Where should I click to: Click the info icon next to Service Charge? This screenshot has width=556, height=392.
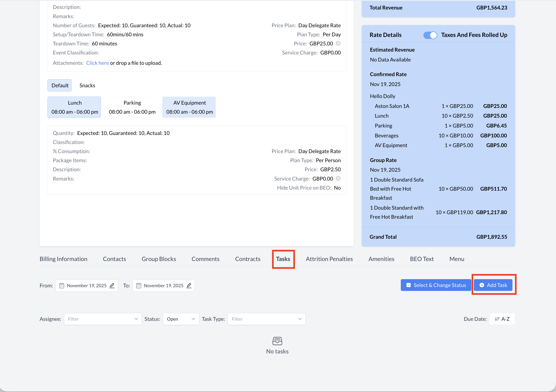click(x=338, y=178)
